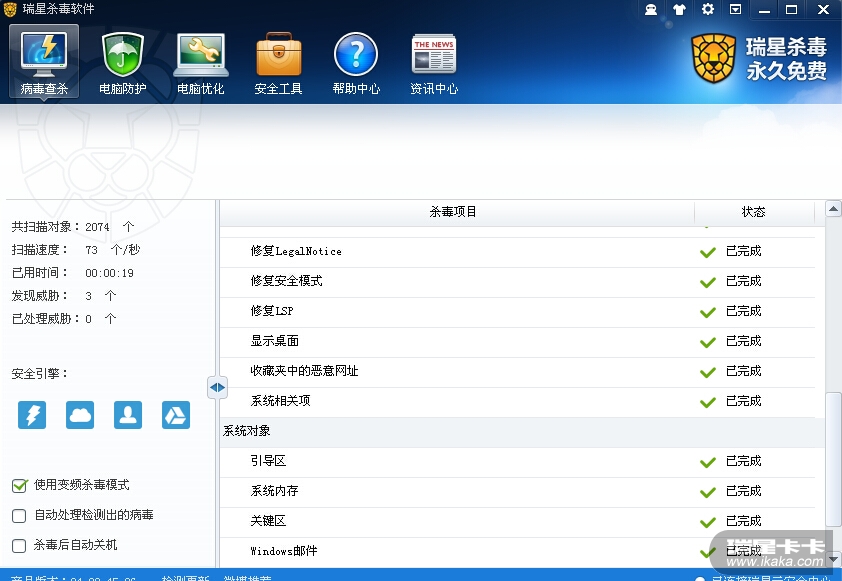Click the 扫描速度 value 73
The image size is (842, 581).
coord(91,250)
